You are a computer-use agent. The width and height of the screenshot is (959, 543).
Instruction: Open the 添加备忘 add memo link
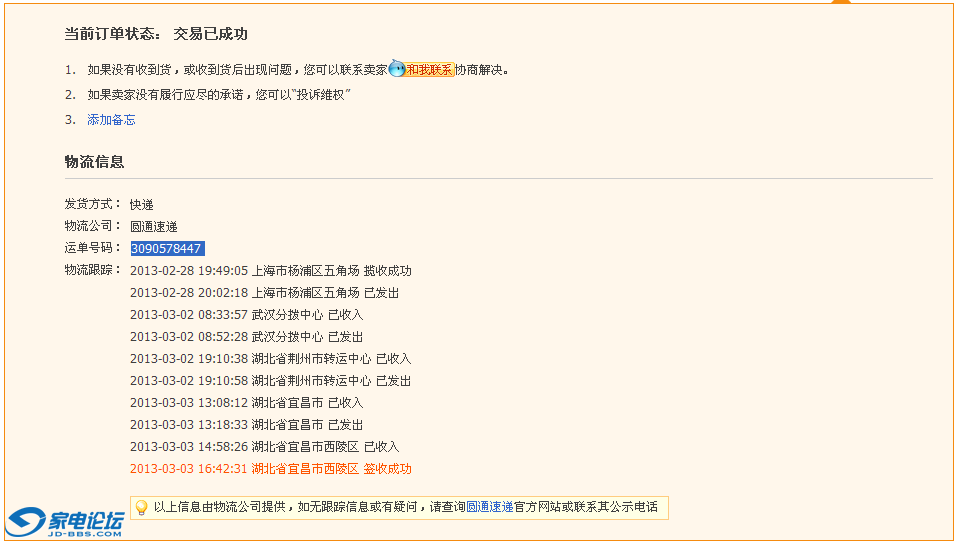click(x=111, y=120)
